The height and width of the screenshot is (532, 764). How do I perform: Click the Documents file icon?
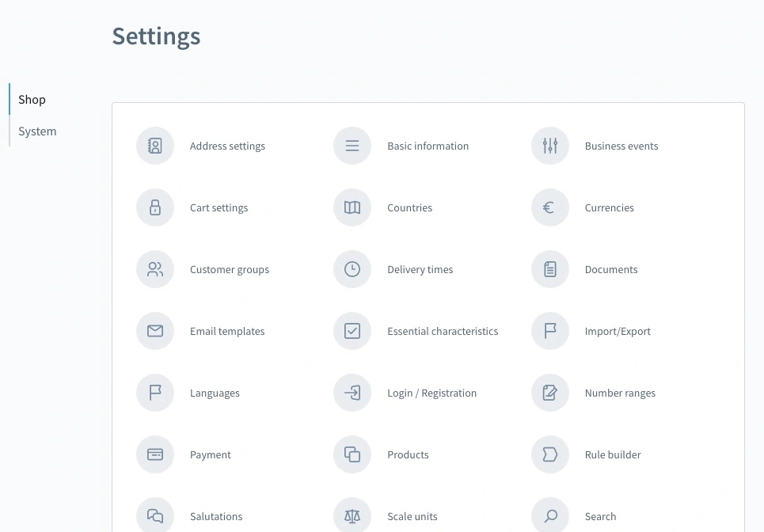[550, 269]
